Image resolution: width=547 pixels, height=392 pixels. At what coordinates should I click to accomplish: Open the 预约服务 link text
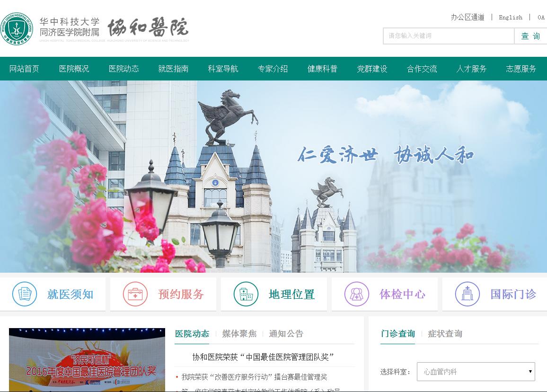[181, 294]
